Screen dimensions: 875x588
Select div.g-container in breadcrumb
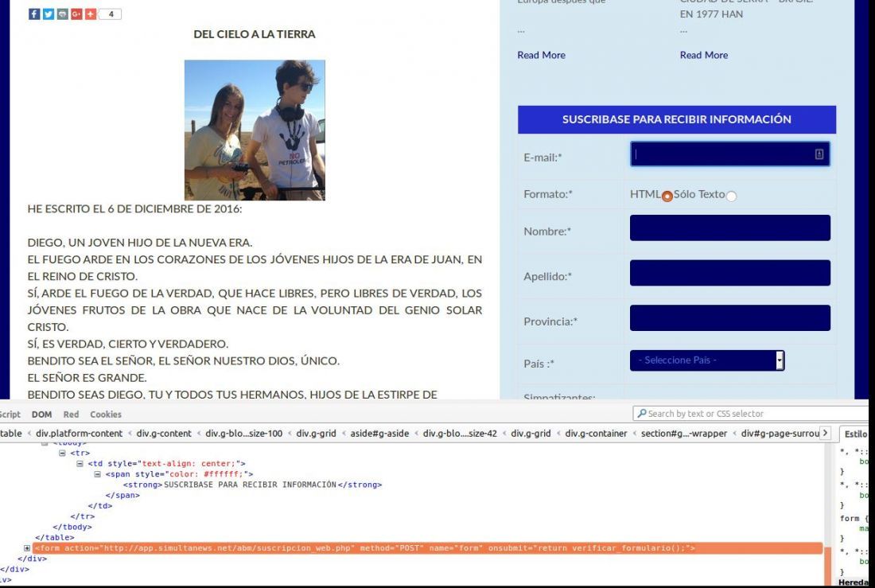tap(596, 434)
